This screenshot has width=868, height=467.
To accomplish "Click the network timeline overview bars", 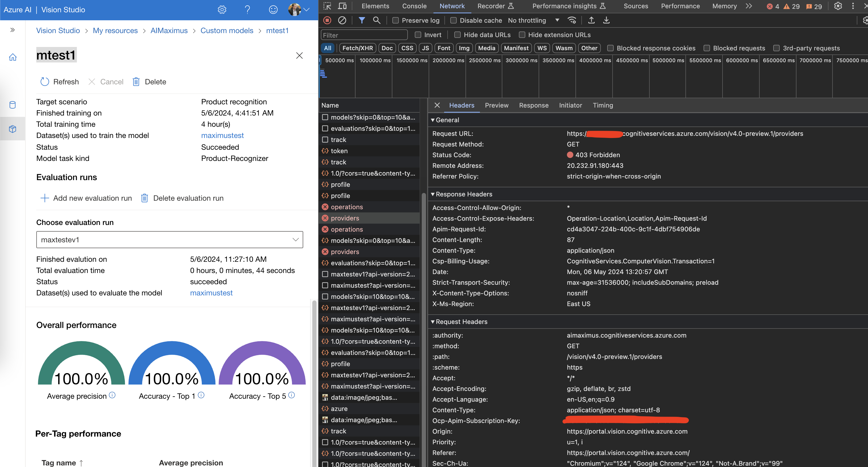I will 323,73.
